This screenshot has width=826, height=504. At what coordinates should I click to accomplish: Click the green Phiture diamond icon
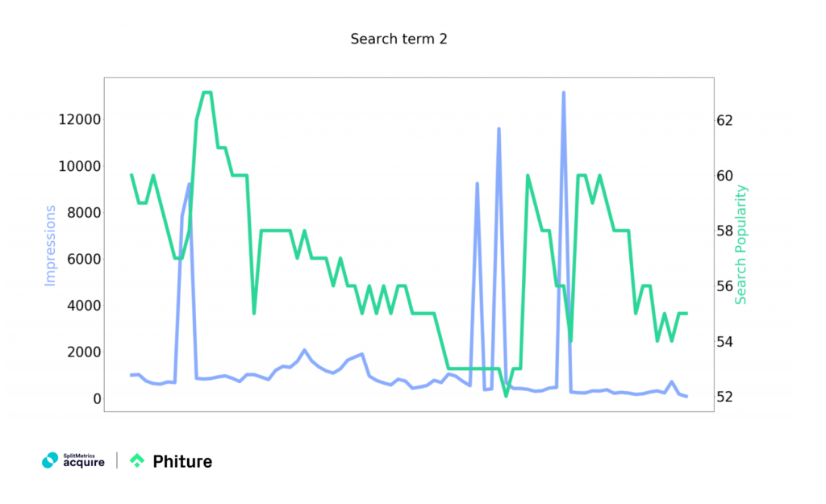(139, 460)
